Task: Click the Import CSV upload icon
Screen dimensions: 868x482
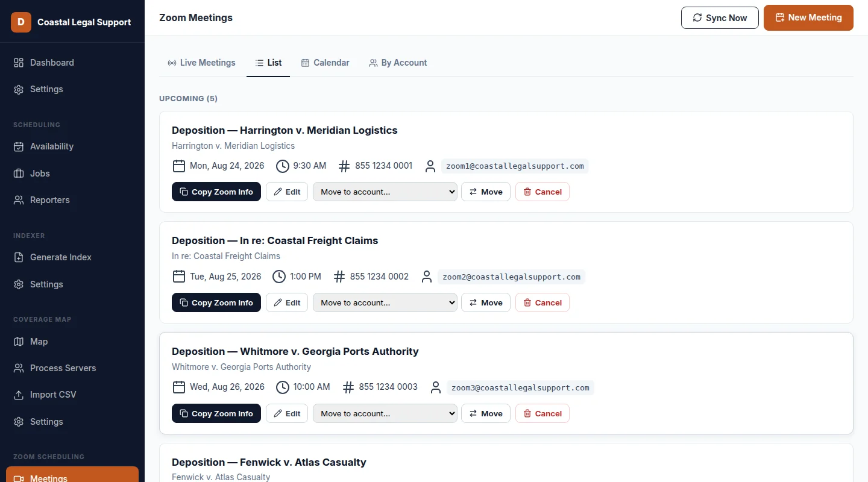Action: point(19,395)
